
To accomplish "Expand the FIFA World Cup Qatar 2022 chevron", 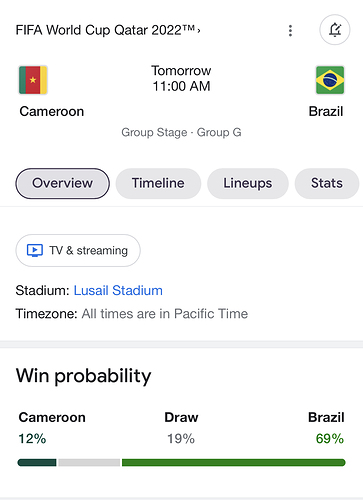I will 199,30.
